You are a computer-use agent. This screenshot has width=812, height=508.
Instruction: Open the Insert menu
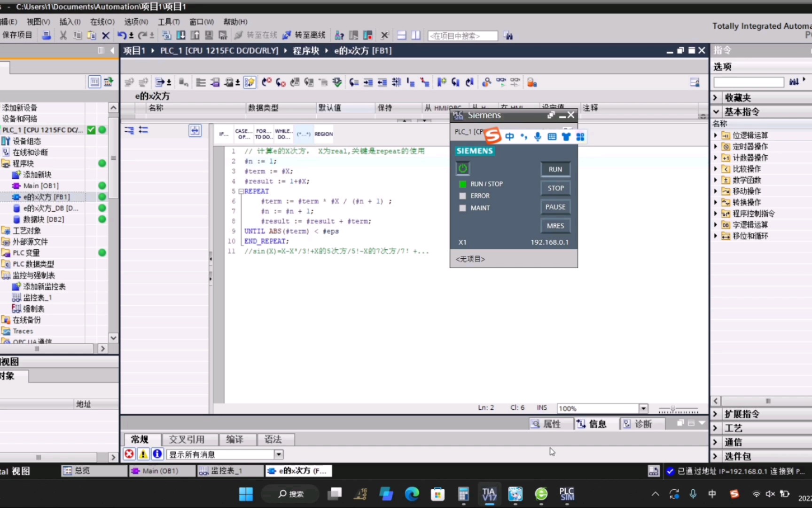pyautogui.click(x=70, y=22)
